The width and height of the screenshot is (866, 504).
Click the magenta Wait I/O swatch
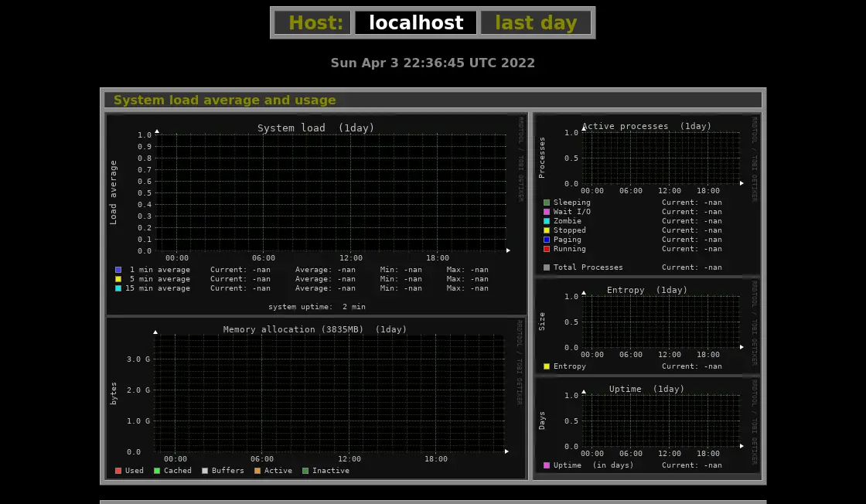pyautogui.click(x=547, y=212)
